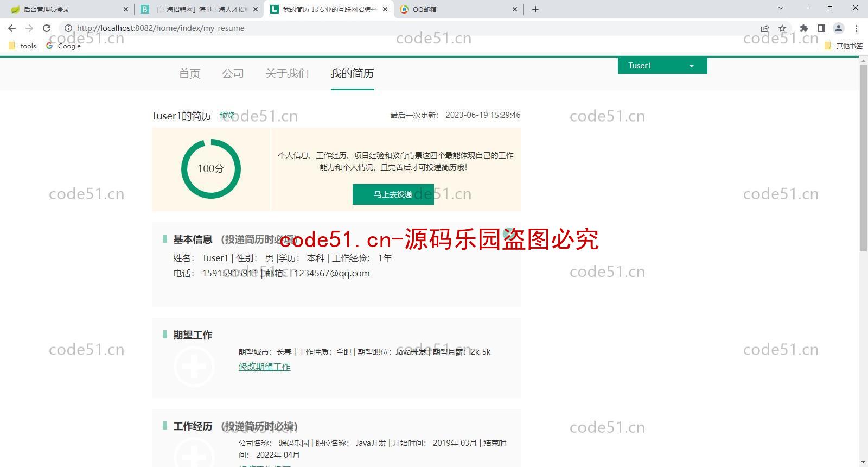Select the 基本信息 section heading
Screen dimensions: 868x467
pos(193,239)
